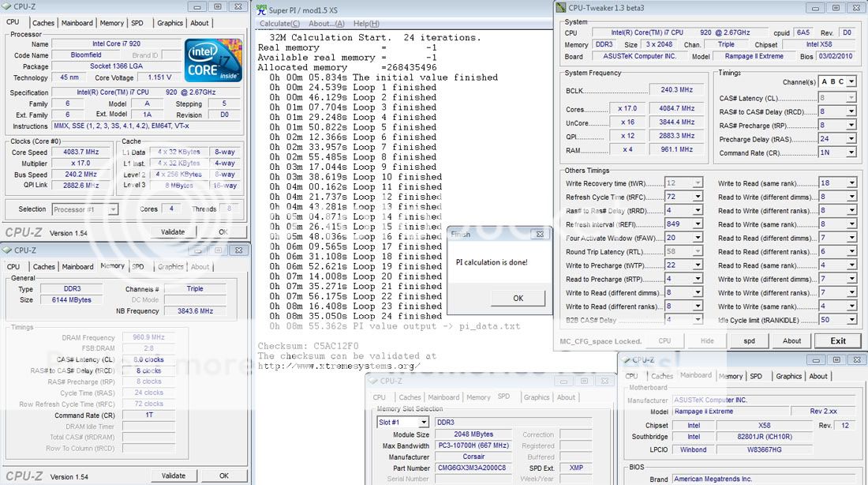This screenshot has height=485, width=868.
Task: Open RAS# Precharge (tRP) dropdown
Action: click(851, 126)
